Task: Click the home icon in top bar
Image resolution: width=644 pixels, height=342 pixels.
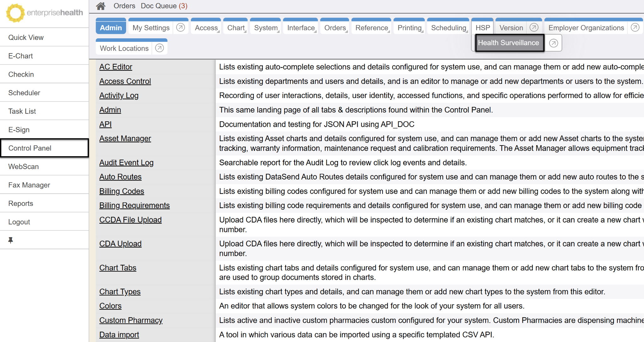Action: [x=101, y=6]
